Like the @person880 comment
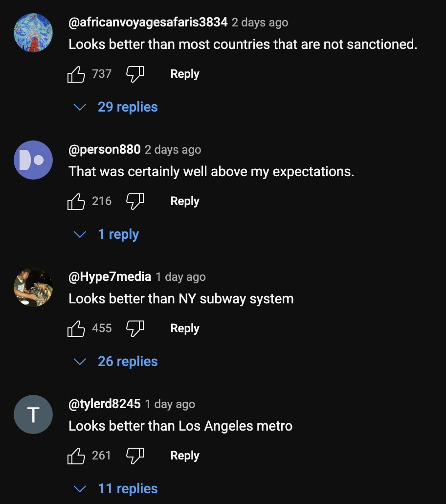The height and width of the screenshot is (504, 446). [76, 202]
